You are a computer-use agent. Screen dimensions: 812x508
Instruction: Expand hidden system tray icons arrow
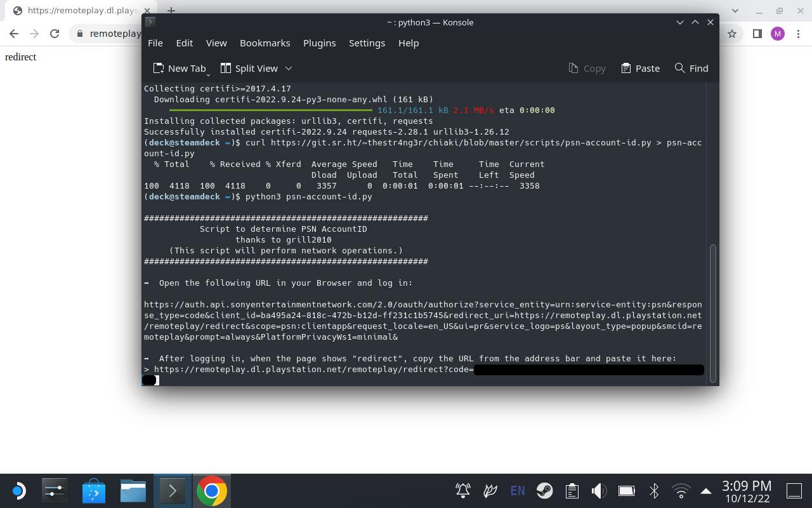pos(706,491)
